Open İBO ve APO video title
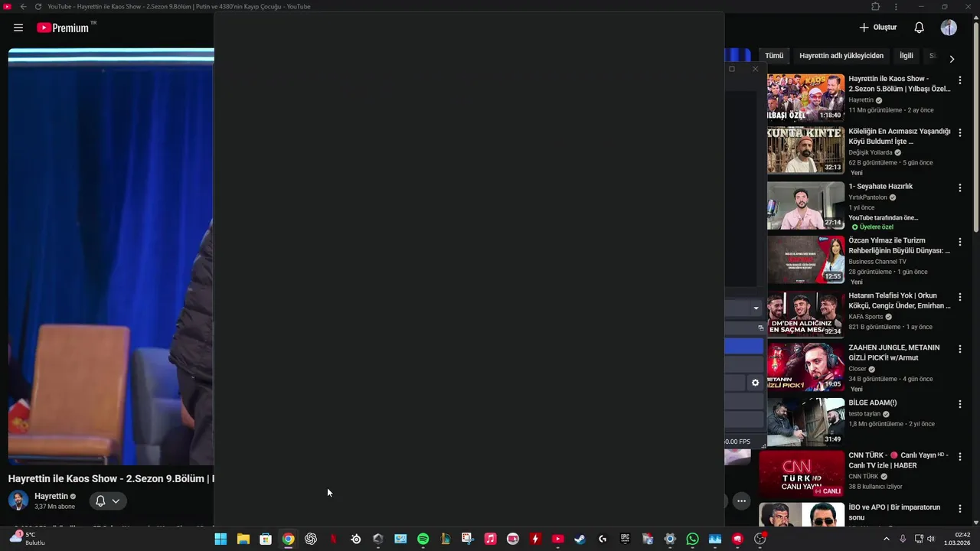The image size is (980, 551). [x=894, y=512]
